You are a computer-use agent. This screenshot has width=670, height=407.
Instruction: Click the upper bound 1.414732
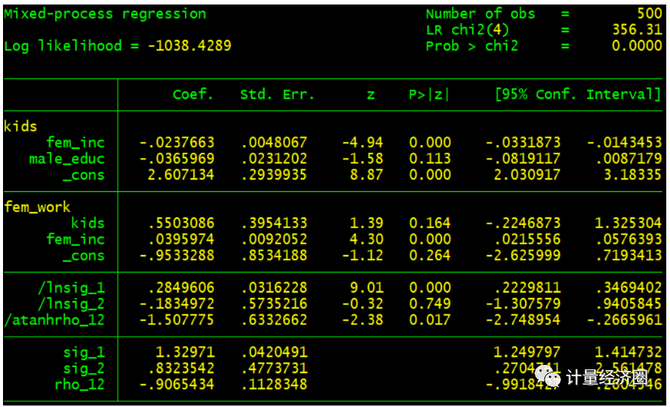point(628,352)
